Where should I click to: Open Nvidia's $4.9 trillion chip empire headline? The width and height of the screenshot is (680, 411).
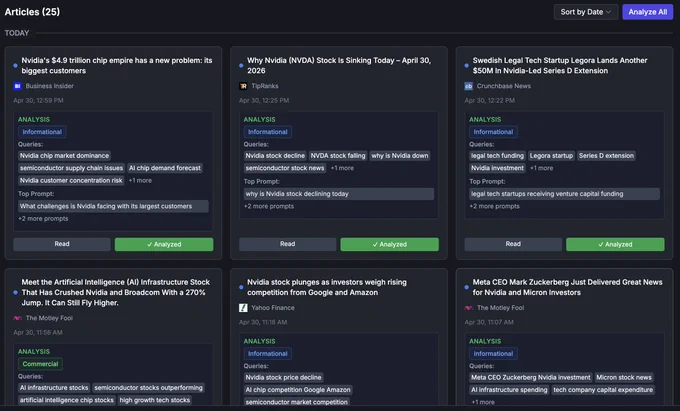click(117, 65)
